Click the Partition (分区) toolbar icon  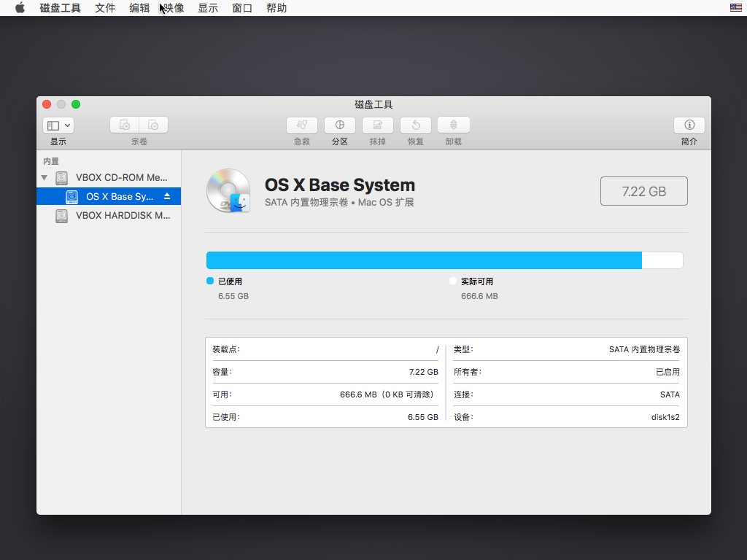340,125
